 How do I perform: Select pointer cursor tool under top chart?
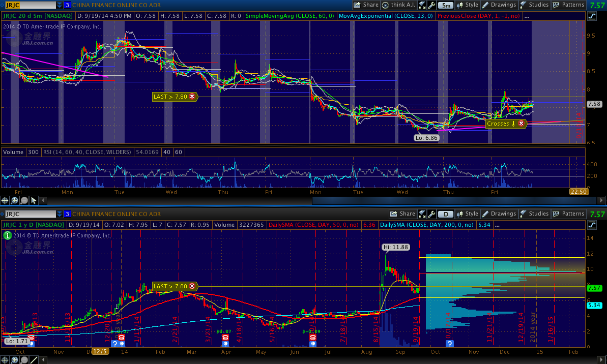34,200
